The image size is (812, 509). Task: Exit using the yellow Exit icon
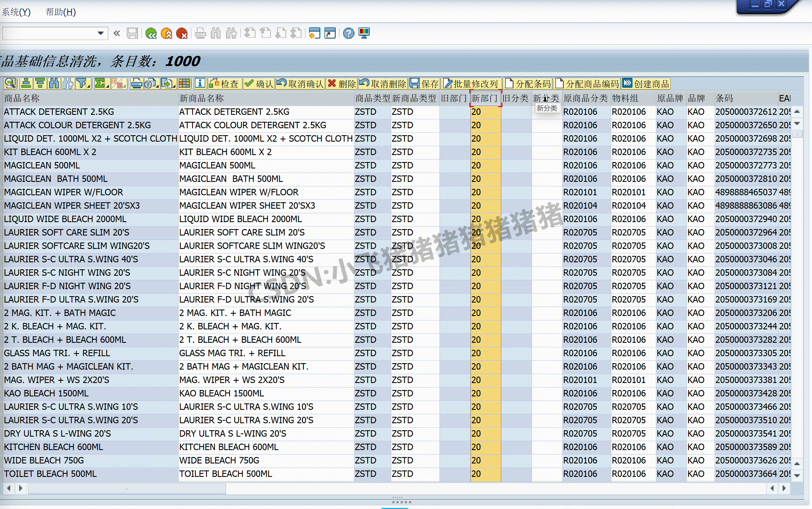point(166,33)
